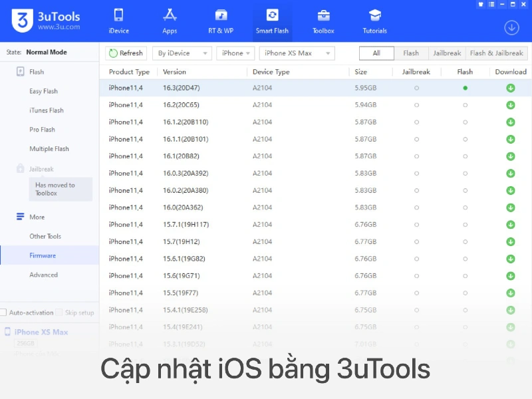Screen dimensions: 532x399
Task: Open the By iDevice dropdown
Action: point(182,53)
